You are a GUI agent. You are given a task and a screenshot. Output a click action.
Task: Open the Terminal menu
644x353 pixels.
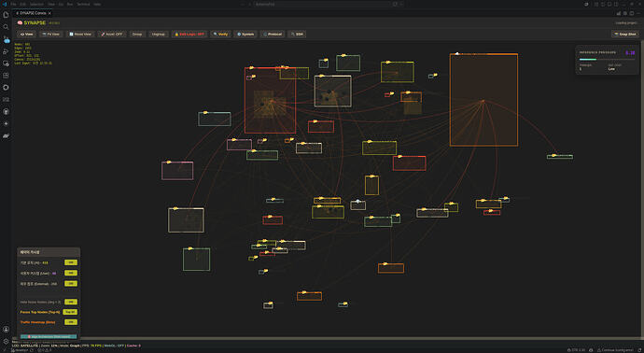pyautogui.click(x=83, y=4)
